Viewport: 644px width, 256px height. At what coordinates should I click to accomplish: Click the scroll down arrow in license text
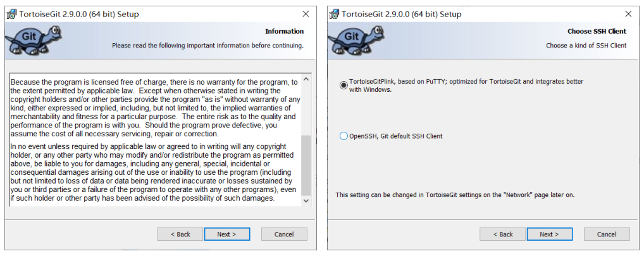306,200
